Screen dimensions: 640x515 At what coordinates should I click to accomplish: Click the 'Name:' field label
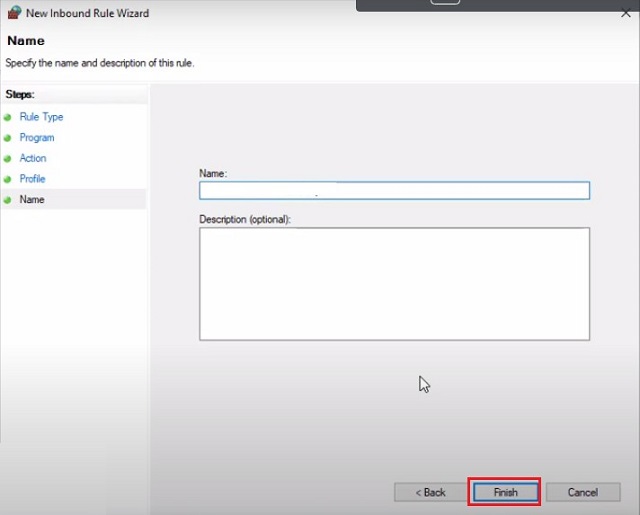coord(213,173)
